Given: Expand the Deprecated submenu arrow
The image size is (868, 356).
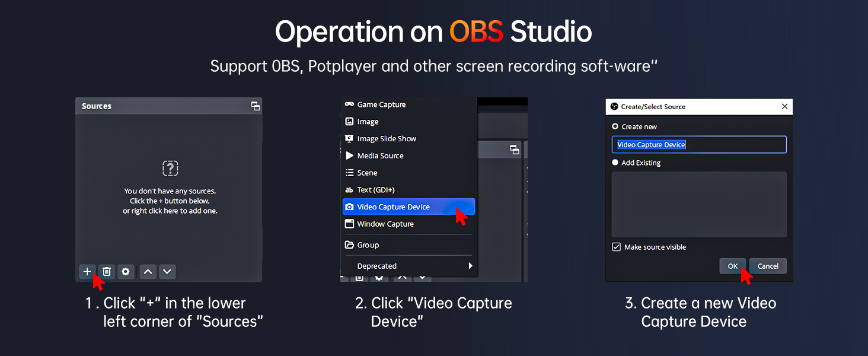Looking at the screenshot, I should [470, 266].
